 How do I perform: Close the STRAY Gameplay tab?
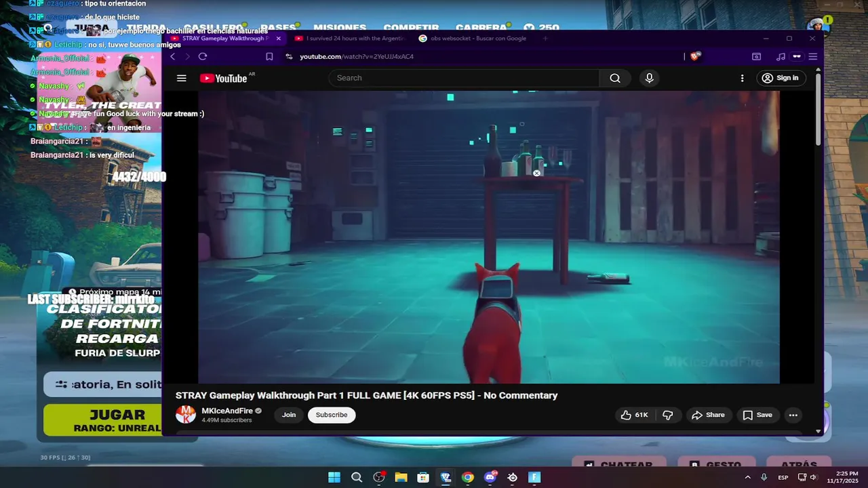tap(278, 39)
